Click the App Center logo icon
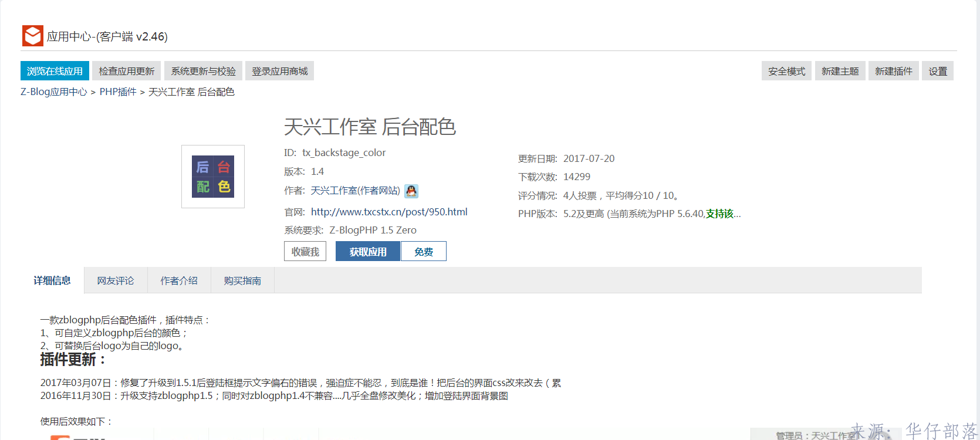 tap(33, 36)
